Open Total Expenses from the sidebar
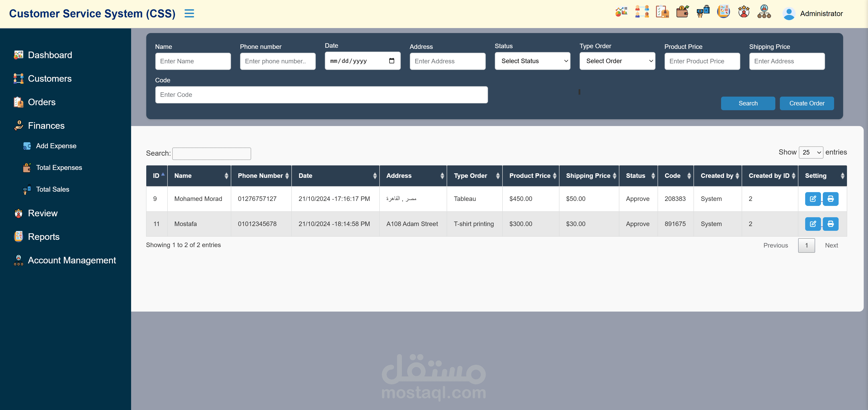Viewport: 868px width, 410px height. coord(59,167)
